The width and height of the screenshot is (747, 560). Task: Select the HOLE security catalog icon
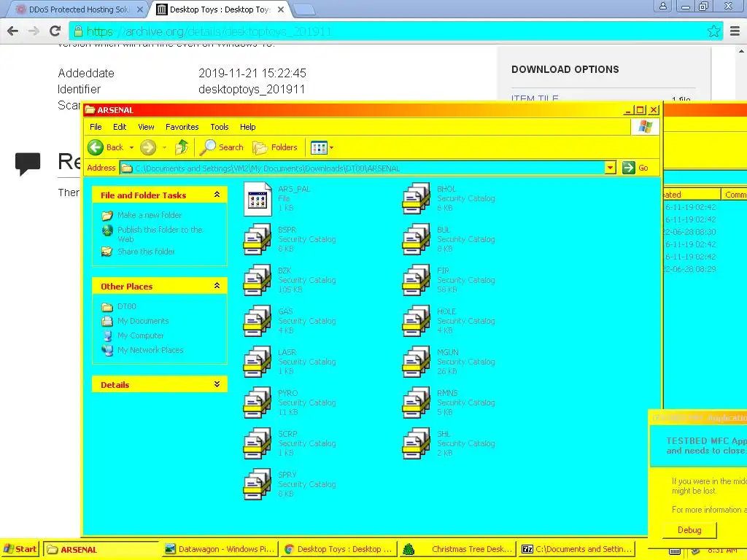(x=417, y=321)
